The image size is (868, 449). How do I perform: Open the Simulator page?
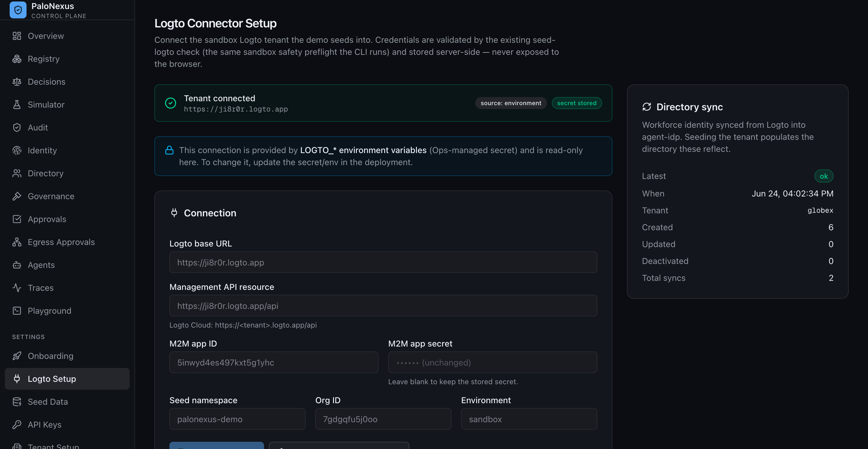[67, 105]
